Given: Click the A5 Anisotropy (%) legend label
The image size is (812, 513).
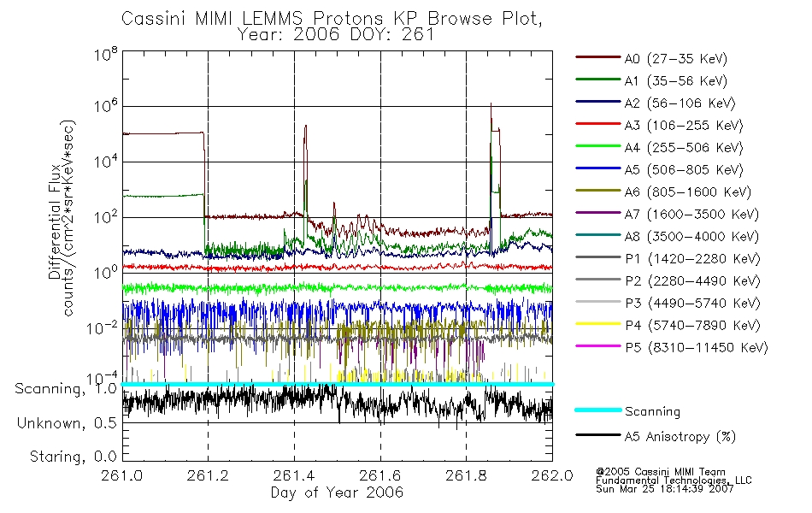Looking at the screenshot, I should tap(680, 437).
